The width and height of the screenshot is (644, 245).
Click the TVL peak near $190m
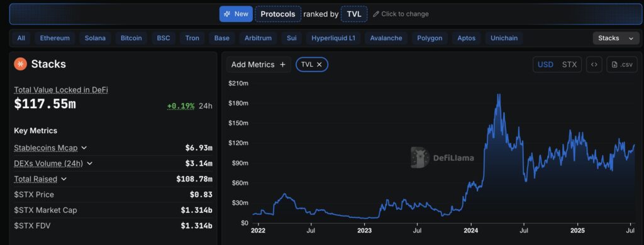[499, 95]
